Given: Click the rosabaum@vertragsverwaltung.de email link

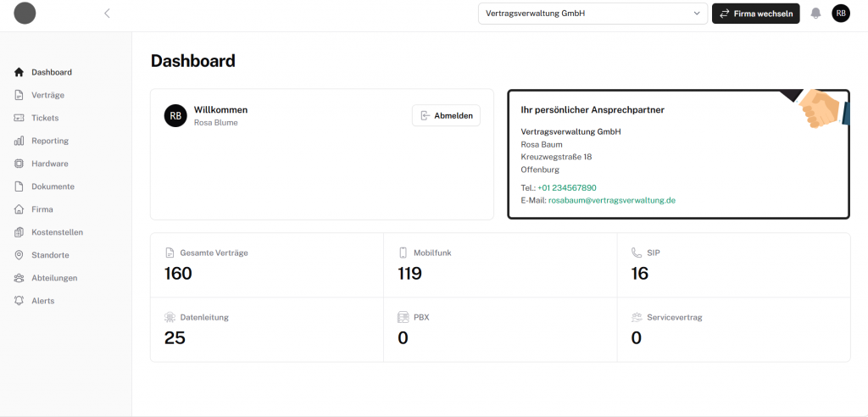Looking at the screenshot, I should coord(611,201).
